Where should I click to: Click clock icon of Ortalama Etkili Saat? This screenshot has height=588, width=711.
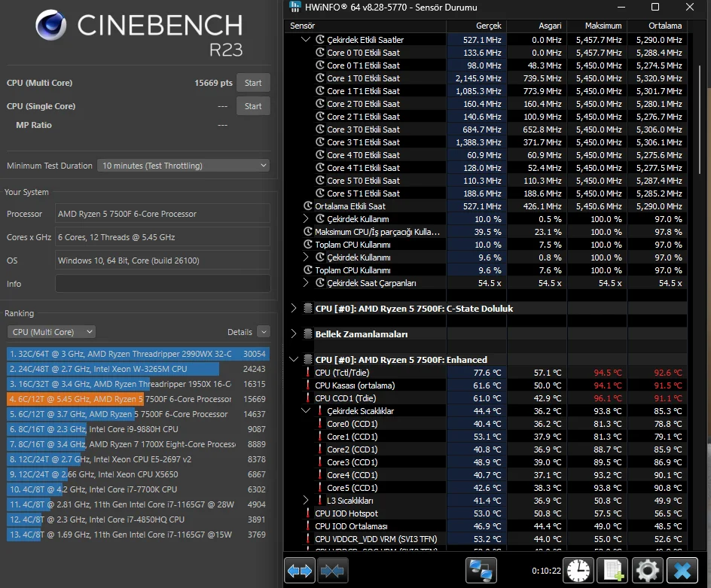click(308, 206)
